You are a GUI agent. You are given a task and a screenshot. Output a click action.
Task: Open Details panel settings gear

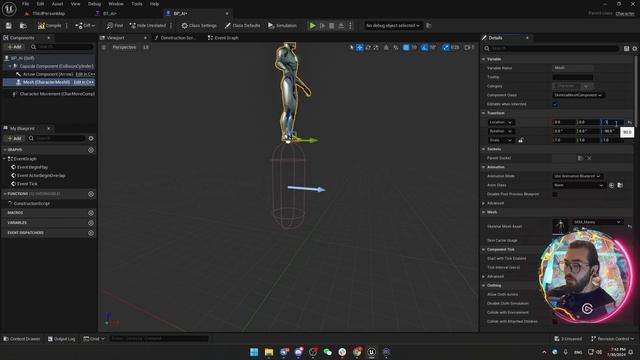635,49
